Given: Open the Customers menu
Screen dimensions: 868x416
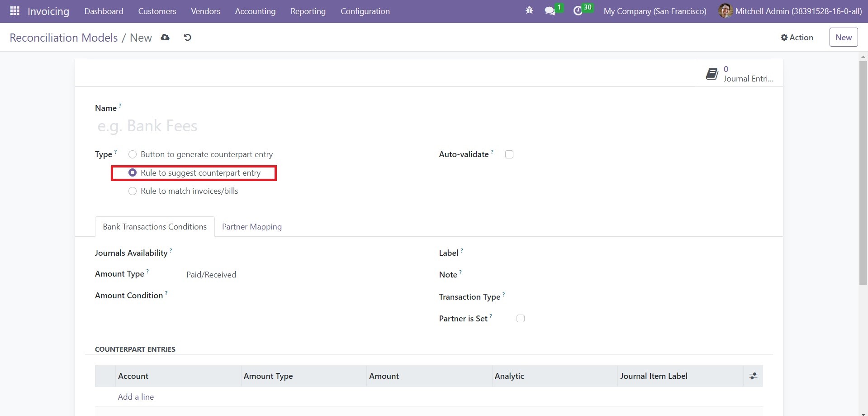Looking at the screenshot, I should point(157,11).
